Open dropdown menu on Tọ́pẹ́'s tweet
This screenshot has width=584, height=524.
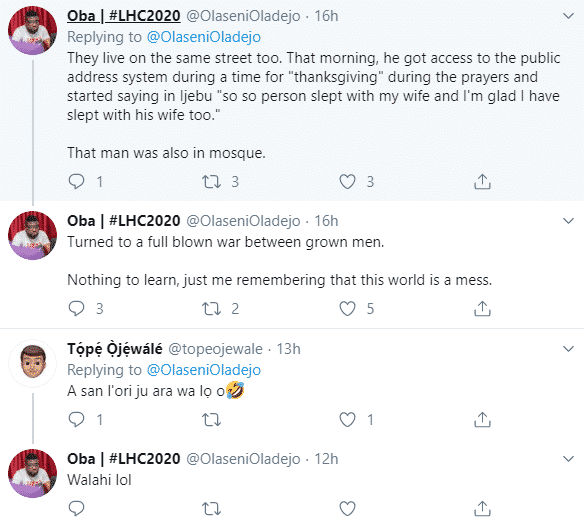pos(568,349)
